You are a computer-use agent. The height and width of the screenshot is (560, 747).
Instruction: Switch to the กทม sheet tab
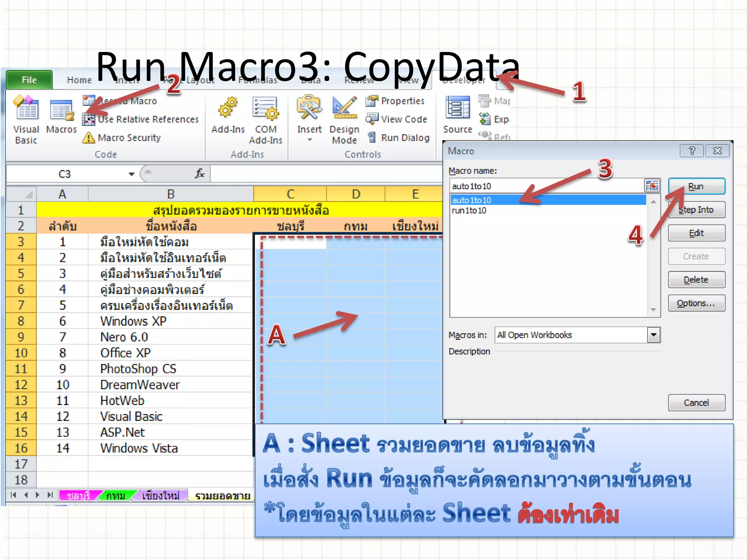pyautogui.click(x=116, y=495)
